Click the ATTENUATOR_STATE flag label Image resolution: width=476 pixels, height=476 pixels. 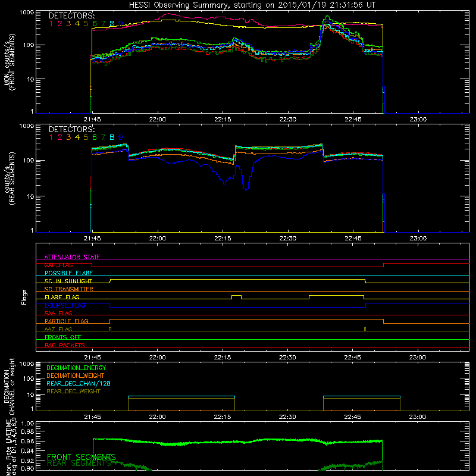coord(72,257)
